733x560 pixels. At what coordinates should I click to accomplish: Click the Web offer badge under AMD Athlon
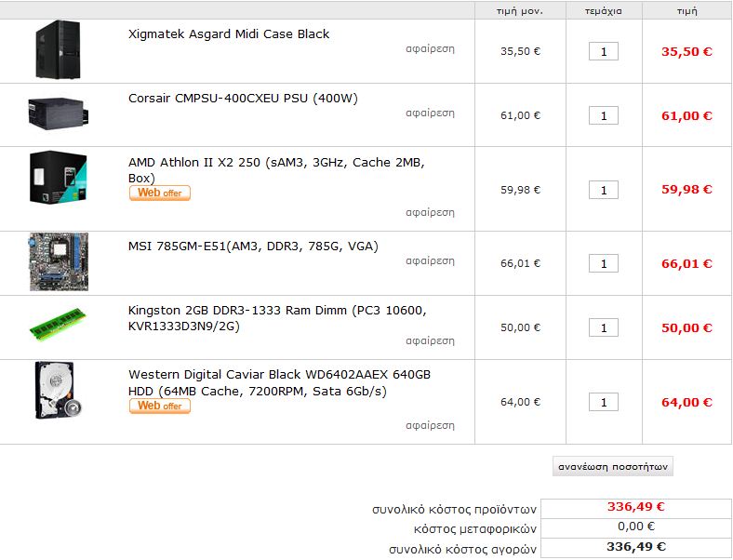point(160,193)
